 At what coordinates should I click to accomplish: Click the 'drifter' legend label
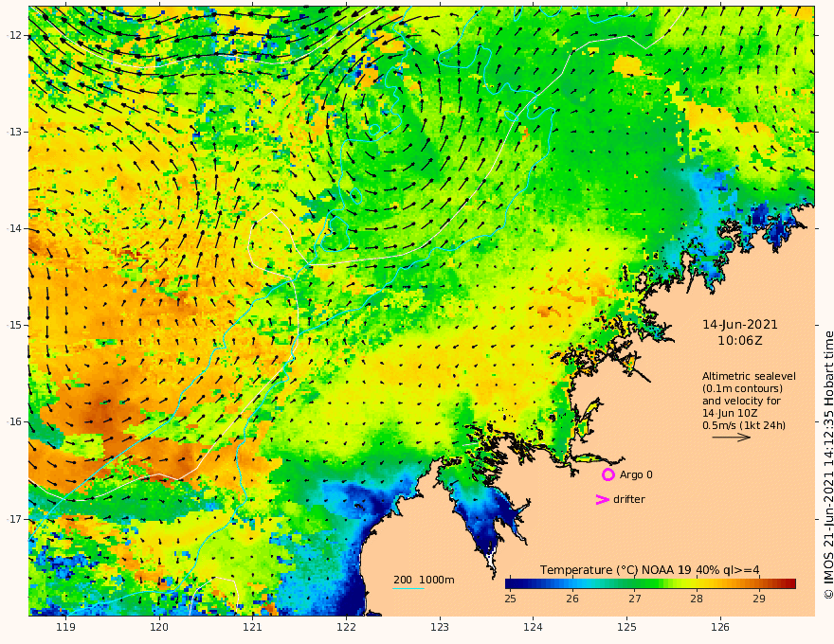[x=628, y=499]
